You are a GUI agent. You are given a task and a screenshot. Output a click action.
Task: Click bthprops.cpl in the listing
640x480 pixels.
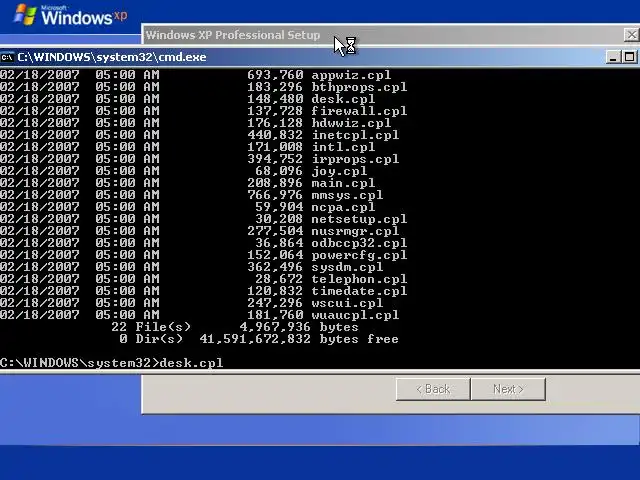pos(359,87)
